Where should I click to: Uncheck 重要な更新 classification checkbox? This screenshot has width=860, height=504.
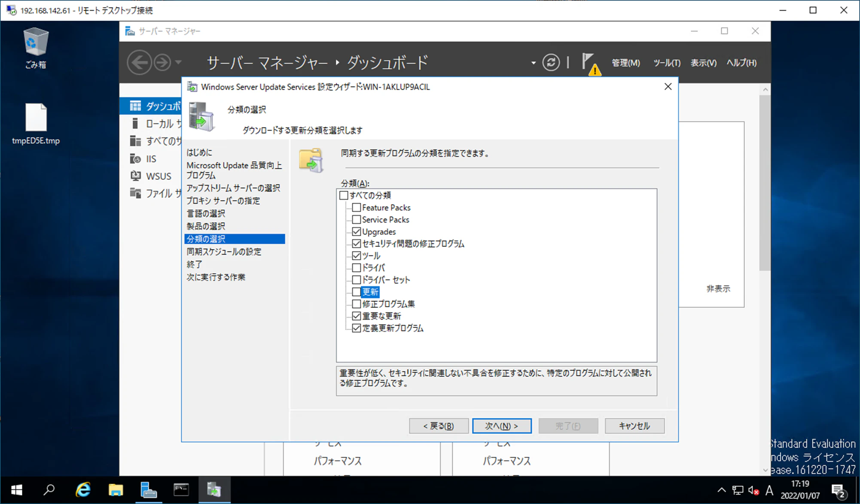coord(356,316)
